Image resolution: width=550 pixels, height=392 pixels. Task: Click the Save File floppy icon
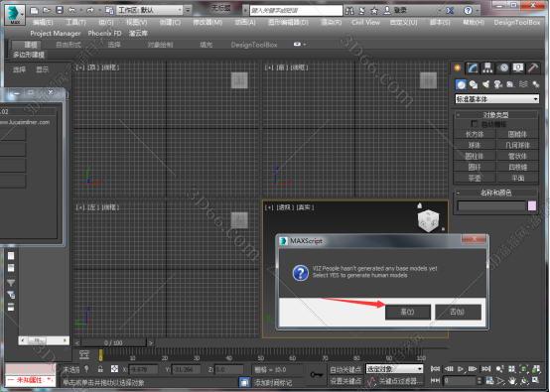tap(60, 11)
